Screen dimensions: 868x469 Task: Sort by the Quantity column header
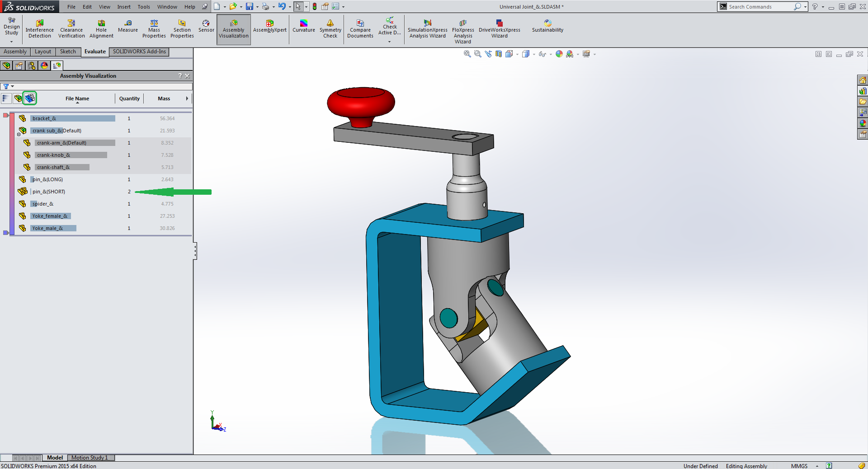pyautogui.click(x=129, y=98)
